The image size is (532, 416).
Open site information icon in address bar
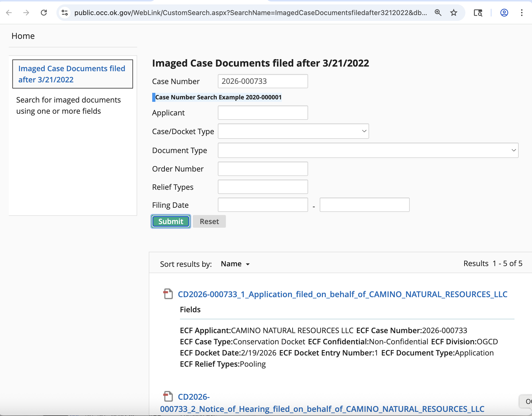click(x=65, y=13)
